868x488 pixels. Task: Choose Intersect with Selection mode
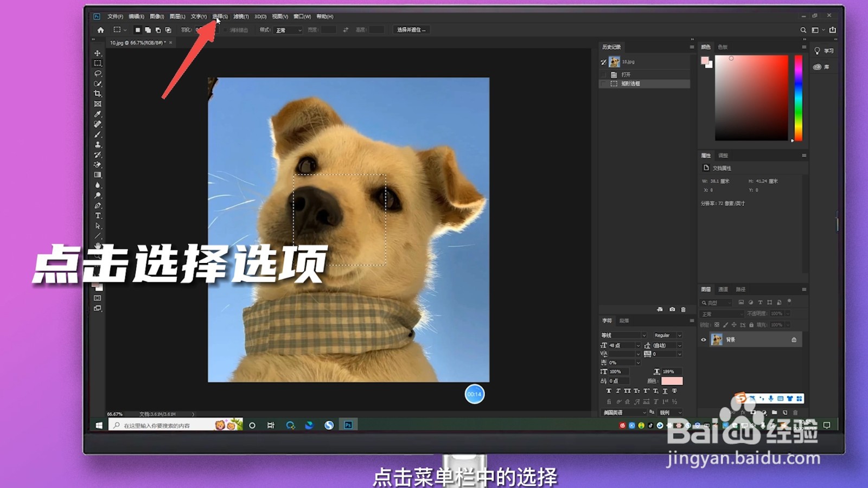(168, 30)
